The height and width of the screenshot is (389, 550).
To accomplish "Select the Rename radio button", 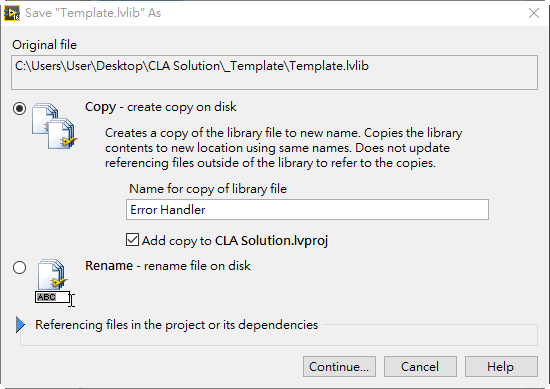I will coord(19,268).
